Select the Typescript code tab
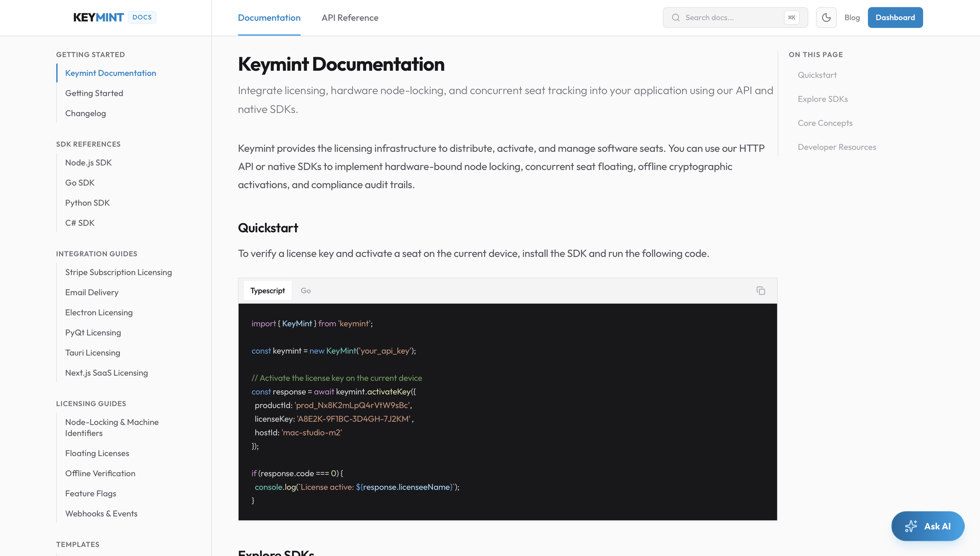 point(268,291)
